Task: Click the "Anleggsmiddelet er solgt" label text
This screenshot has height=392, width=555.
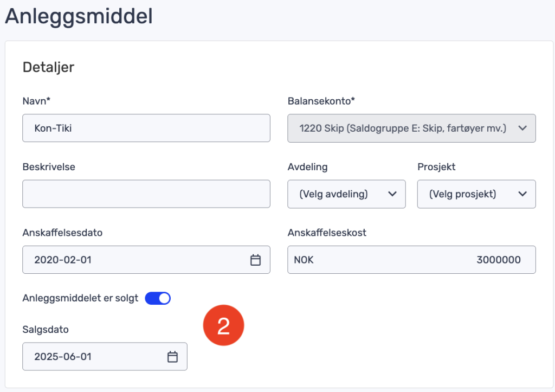Action: click(81, 298)
